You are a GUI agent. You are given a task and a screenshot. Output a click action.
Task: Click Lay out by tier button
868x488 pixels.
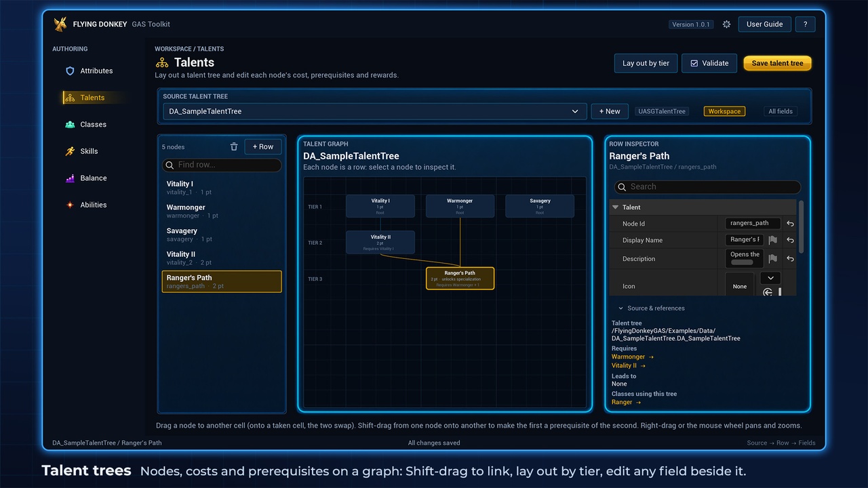646,63
